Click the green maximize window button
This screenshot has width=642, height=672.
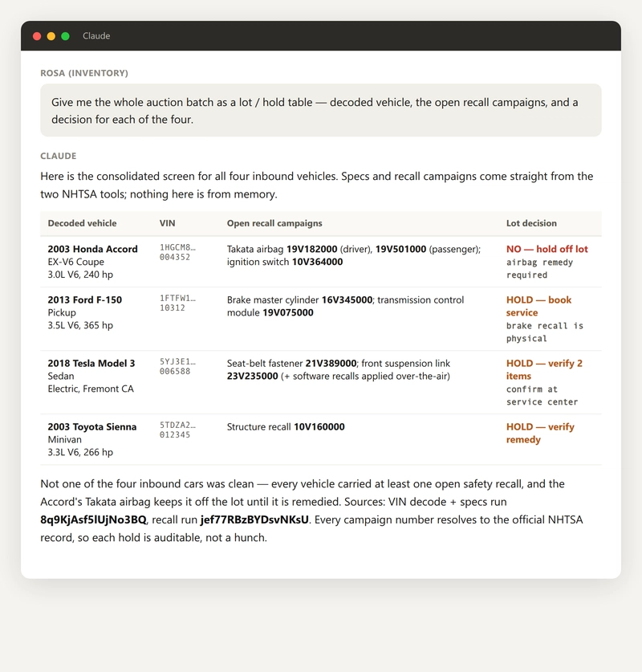(65, 36)
